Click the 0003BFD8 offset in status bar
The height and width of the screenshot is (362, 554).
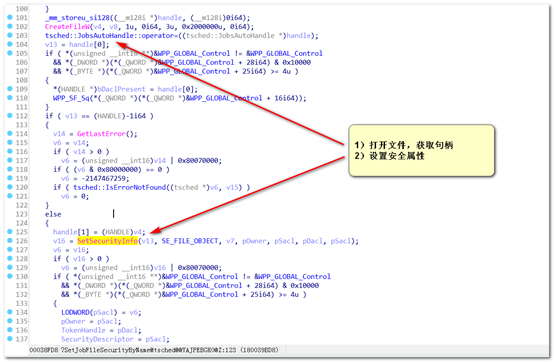pos(43,350)
